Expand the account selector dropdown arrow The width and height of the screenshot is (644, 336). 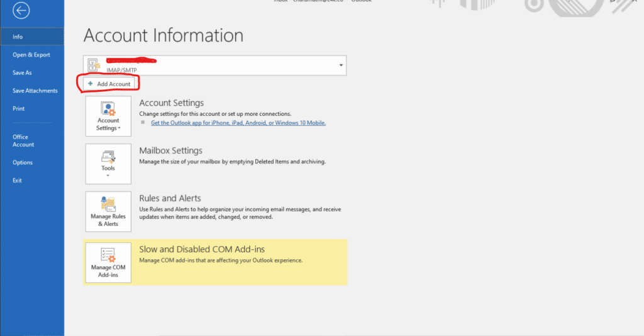click(x=341, y=65)
